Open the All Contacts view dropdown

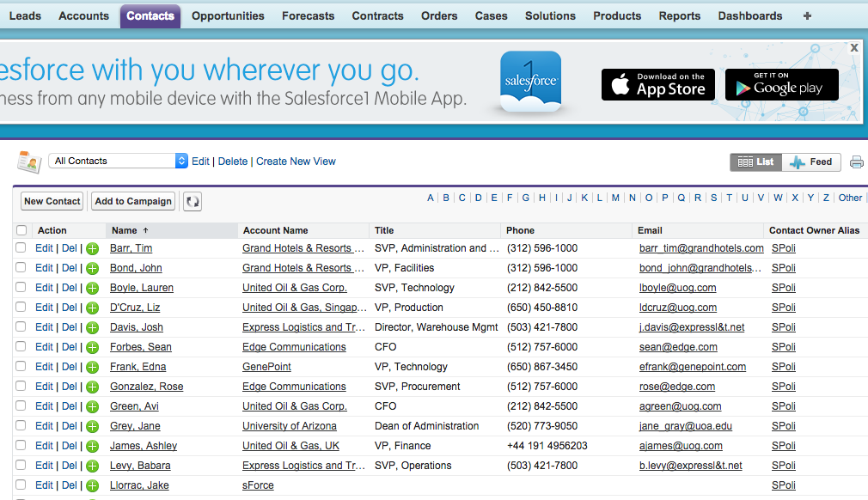[x=119, y=161]
